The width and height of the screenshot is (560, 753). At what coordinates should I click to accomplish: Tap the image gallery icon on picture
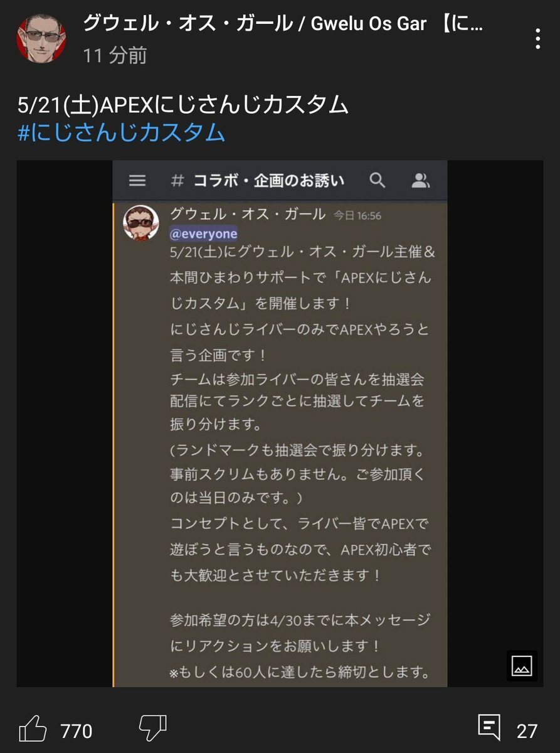(522, 665)
